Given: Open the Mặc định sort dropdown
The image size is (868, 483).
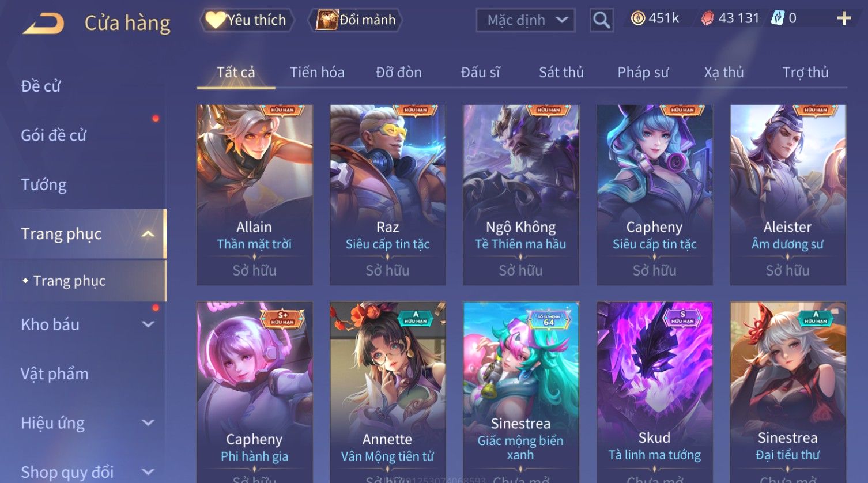Looking at the screenshot, I should (526, 20).
